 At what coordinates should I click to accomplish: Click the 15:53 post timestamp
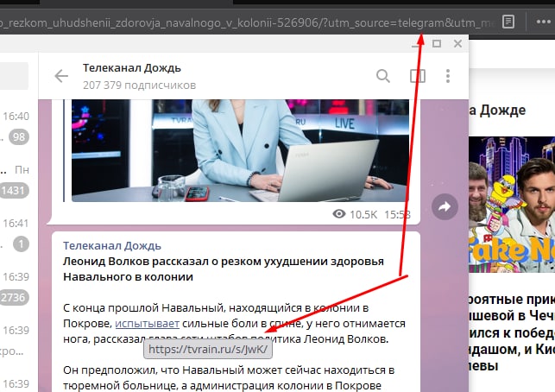[x=397, y=215]
